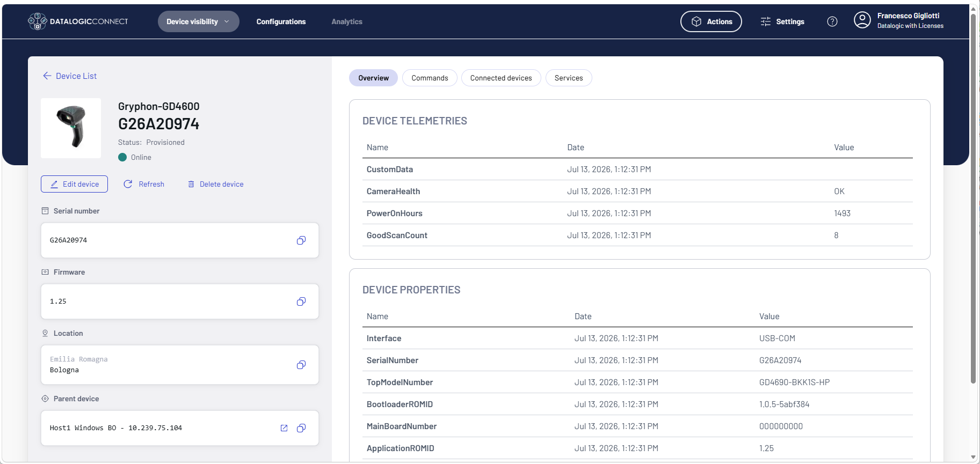Click the 1.0.5-5abf384 bootloader value

click(x=784, y=404)
